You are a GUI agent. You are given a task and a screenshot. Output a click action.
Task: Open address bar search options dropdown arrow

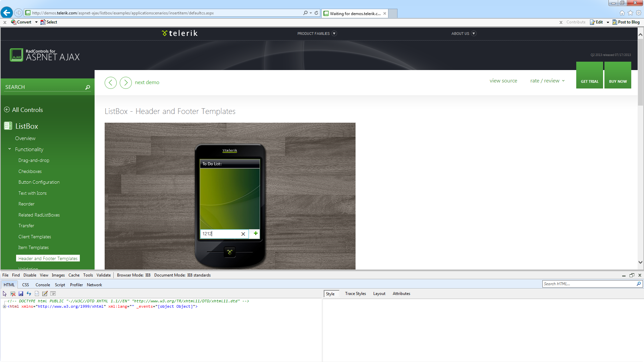click(311, 13)
